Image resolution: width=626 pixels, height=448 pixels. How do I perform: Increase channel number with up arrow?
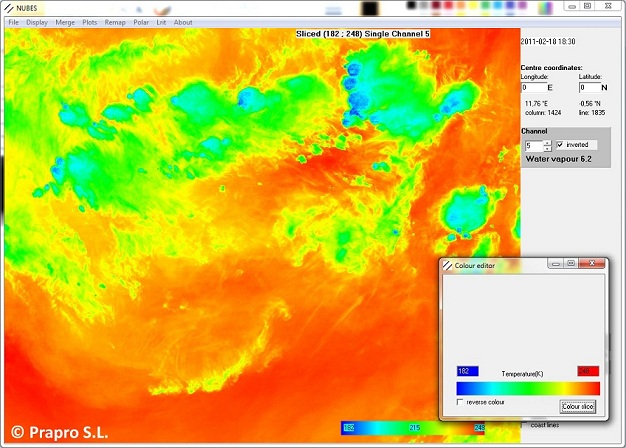point(546,142)
